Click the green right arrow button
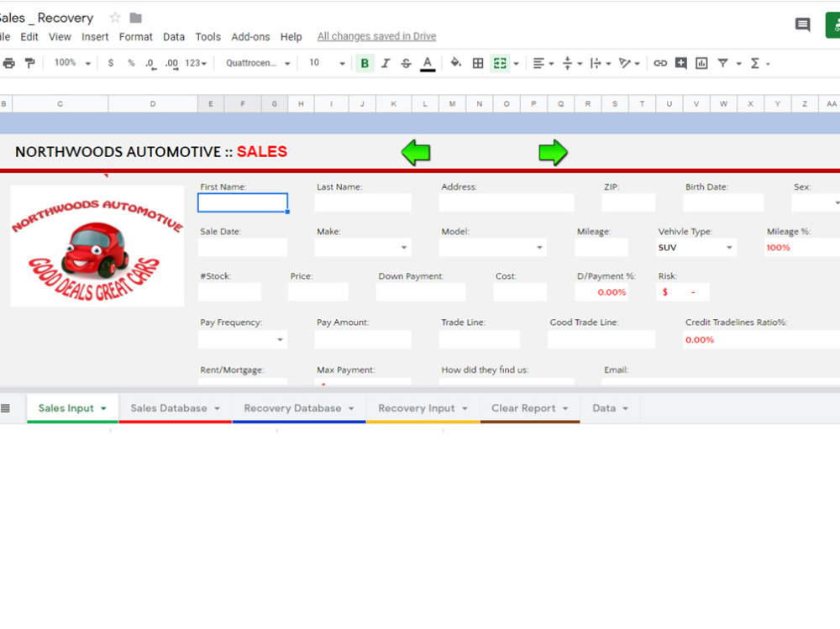840x629 pixels. click(x=553, y=153)
